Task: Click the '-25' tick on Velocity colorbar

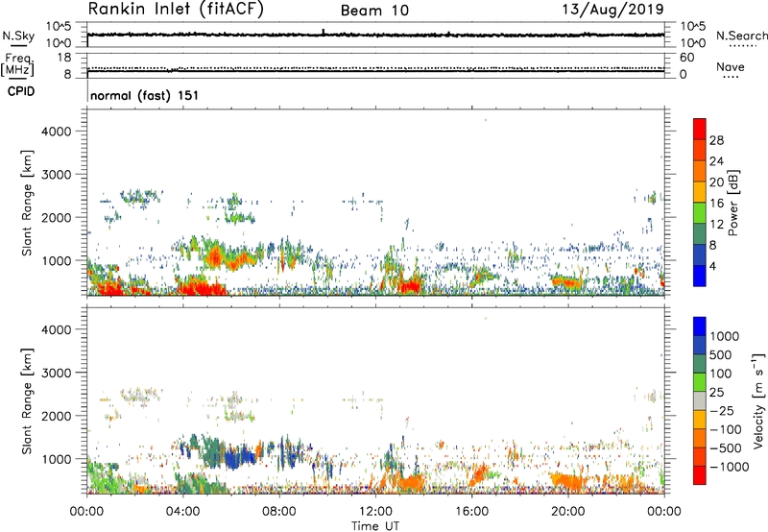Action: click(722, 410)
